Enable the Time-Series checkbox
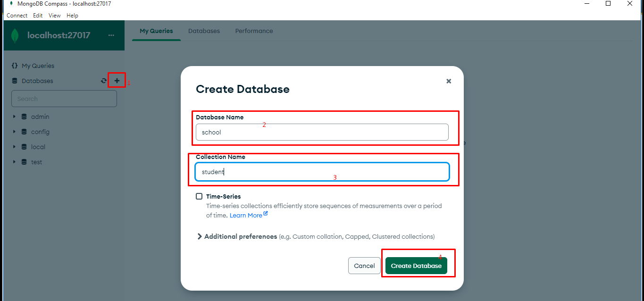This screenshot has height=301, width=644. pos(199,196)
